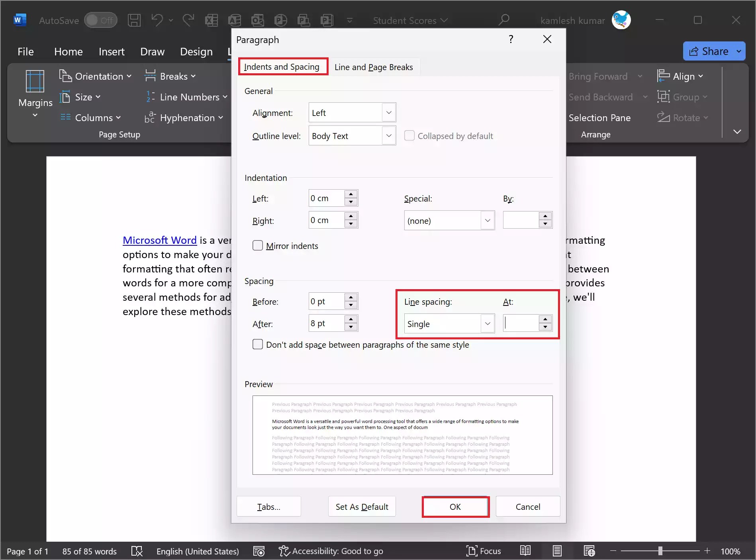Open the Insert ribbon tab
The height and width of the screenshot is (560, 756).
(112, 51)
